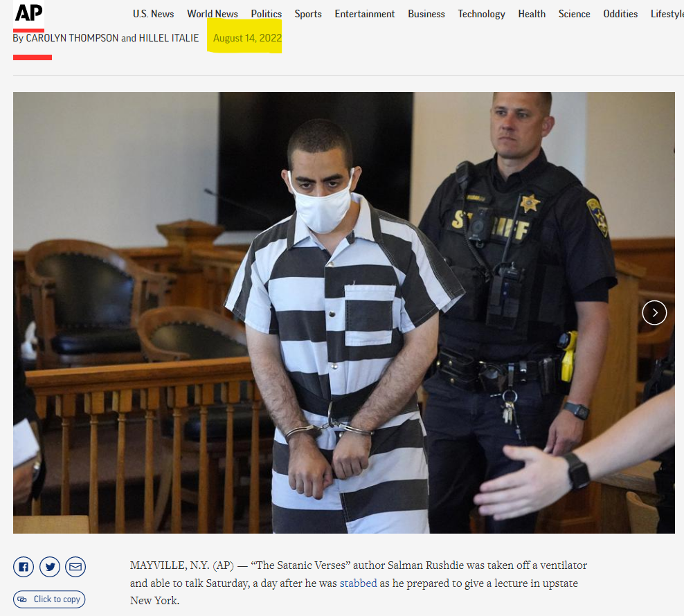Share article via email icon

(x=75, y=568)
